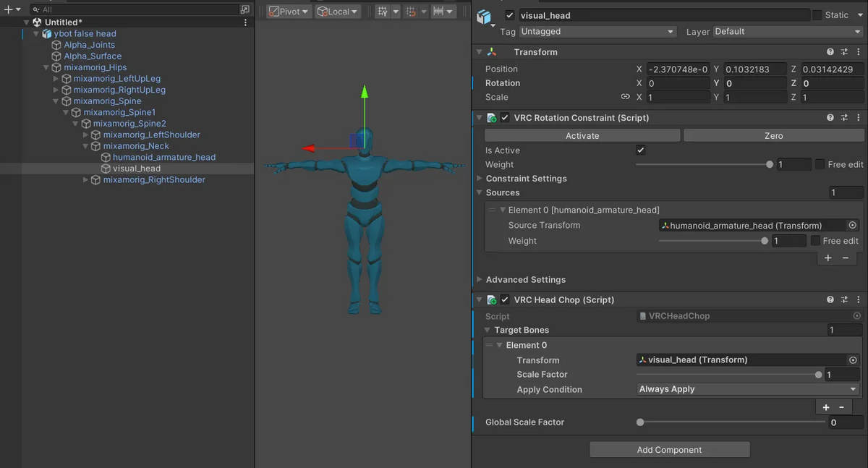Click the Transform presets icon

pos(843,51)
